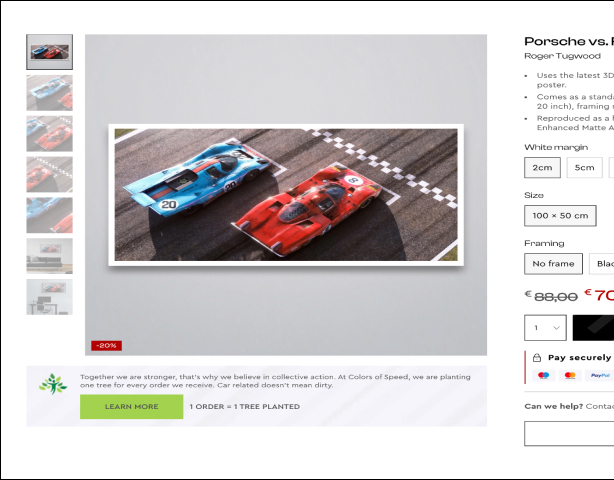Click the padlock icon beside Pay securely

537,357
